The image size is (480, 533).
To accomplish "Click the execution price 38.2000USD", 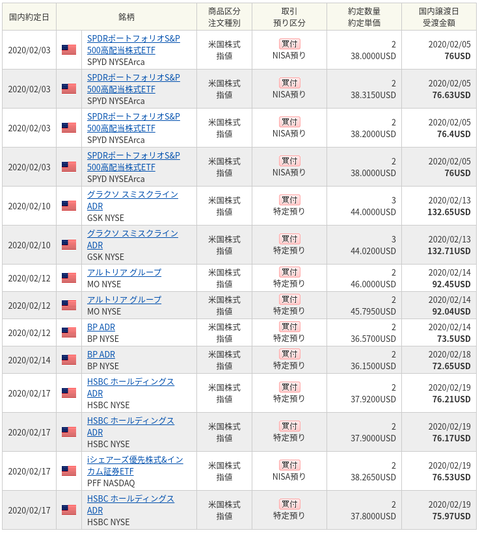I will [373, 134].
